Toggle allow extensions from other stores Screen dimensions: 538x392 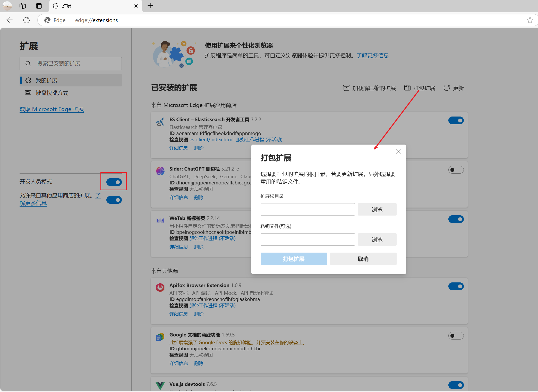tap(114, 200)
